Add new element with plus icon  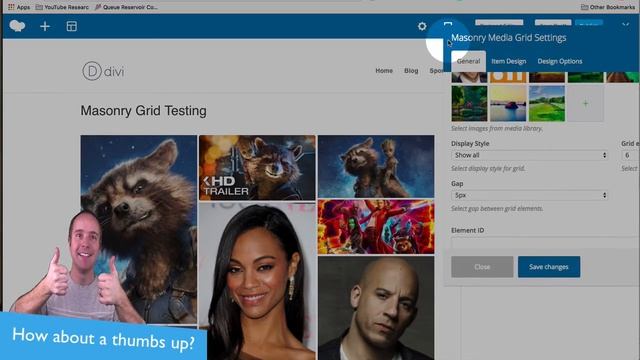45,27
